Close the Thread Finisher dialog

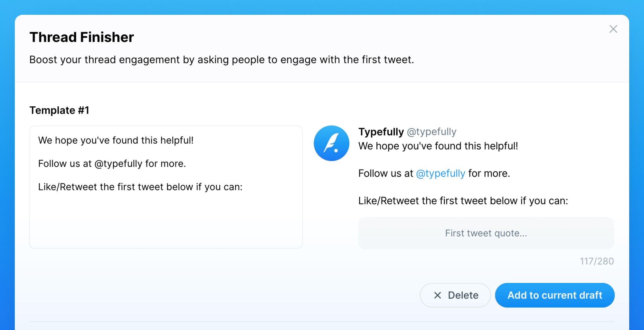click(613, 29)
